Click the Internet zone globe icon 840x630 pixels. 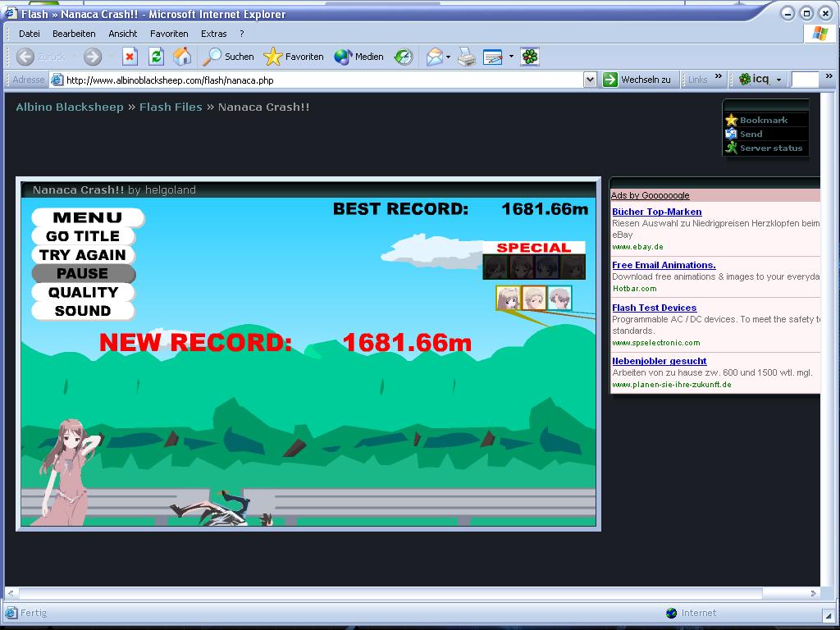[671, 613]
